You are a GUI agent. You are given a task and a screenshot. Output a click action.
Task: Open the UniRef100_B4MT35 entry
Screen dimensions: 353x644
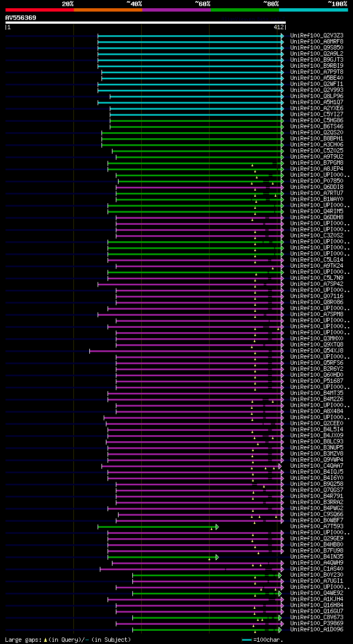pyautogui.click(x=317, y=393)
